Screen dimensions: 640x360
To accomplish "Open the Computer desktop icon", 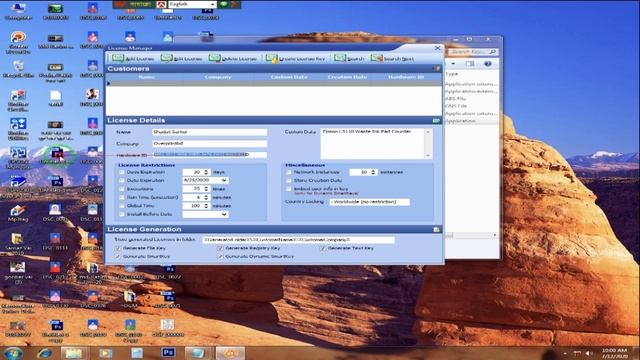I will (x=18, y=11).
